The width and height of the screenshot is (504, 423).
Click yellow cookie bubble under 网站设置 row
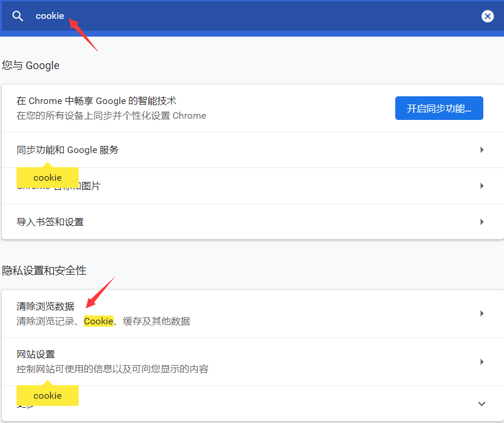(47, 396)
